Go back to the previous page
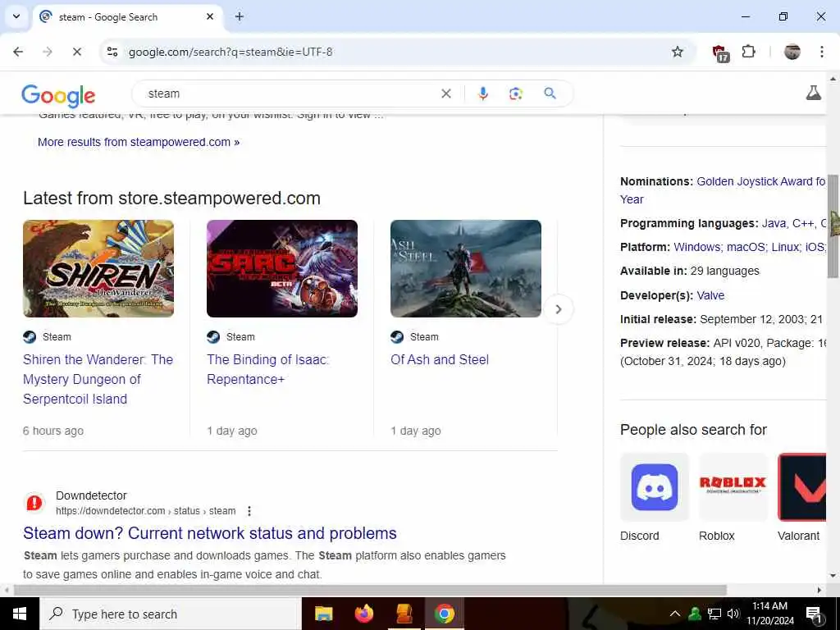 (18, 52)
